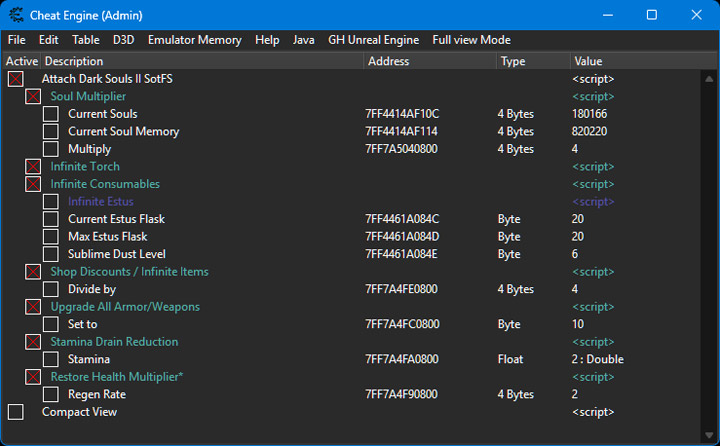This screenshot has width=720, height=446.
Task: Open the Table menu
Action: pos(86,40)
